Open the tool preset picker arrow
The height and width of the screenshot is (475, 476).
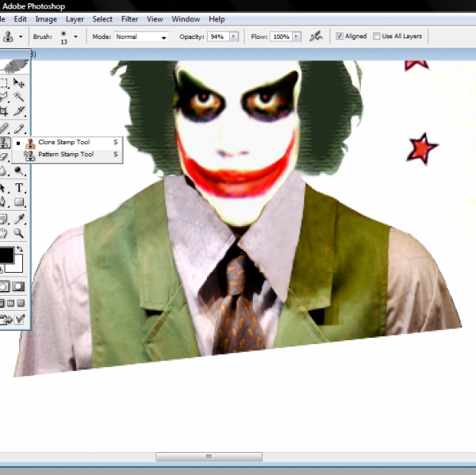21,36
